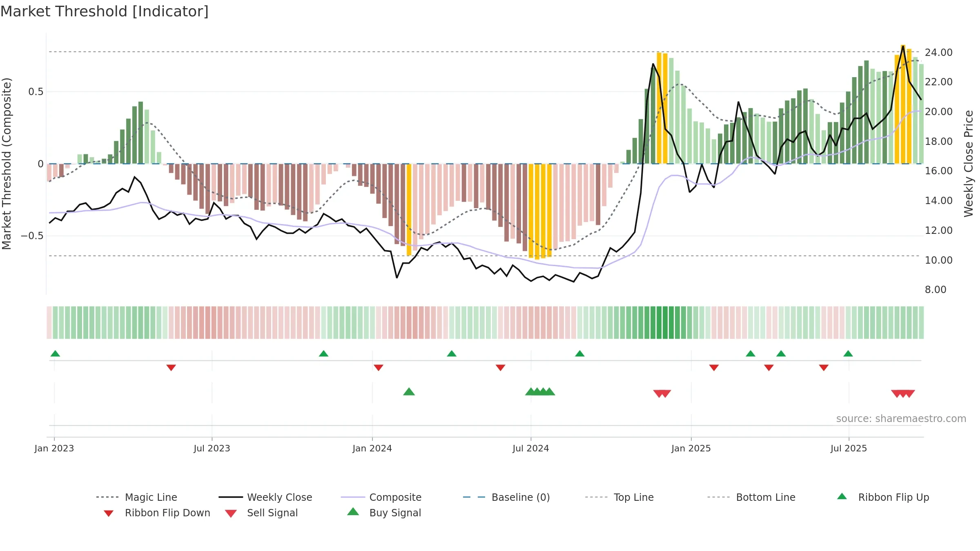Toggle the Baseline (0) legend entry
The height and width of the screenshot is (551, 980).
coord(506,497)
